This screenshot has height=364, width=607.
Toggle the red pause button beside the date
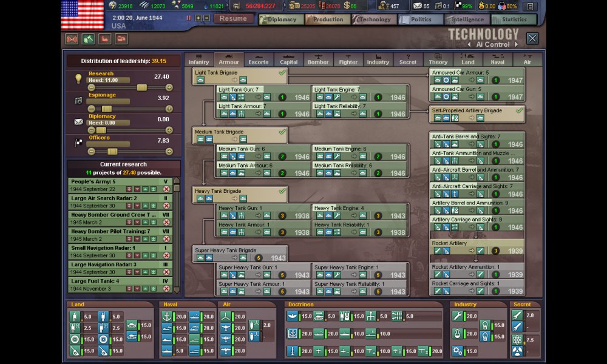point(189,18)
